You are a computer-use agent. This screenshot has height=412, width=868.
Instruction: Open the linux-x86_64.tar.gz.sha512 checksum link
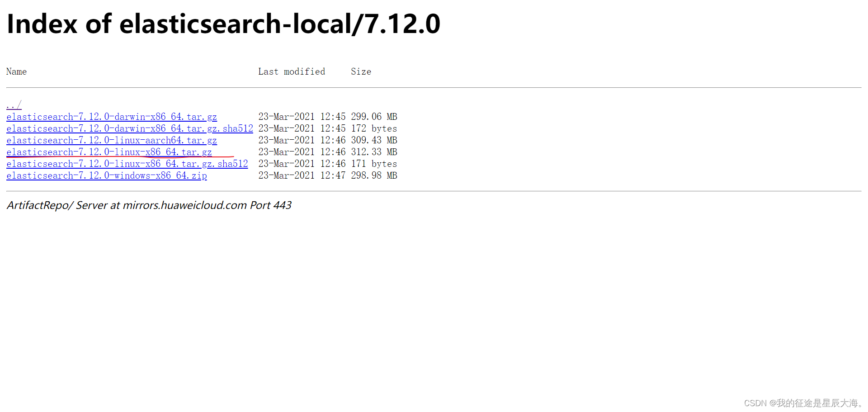pyautogui.click(x=127, y=164)
